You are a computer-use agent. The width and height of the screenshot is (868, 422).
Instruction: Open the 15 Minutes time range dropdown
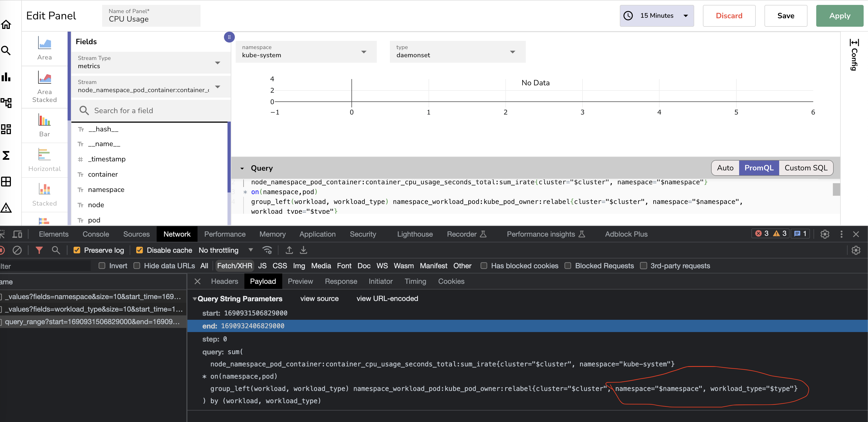pos(657,16)
